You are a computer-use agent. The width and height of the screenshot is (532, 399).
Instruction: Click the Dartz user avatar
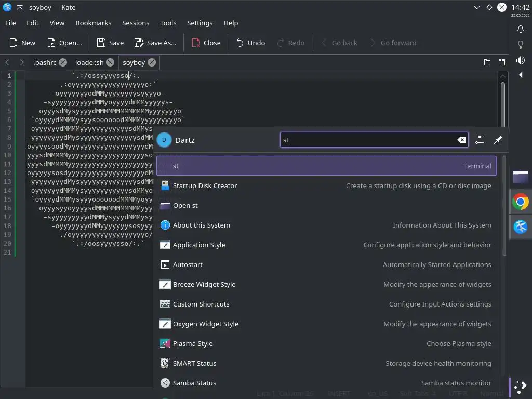click(164, 140)
